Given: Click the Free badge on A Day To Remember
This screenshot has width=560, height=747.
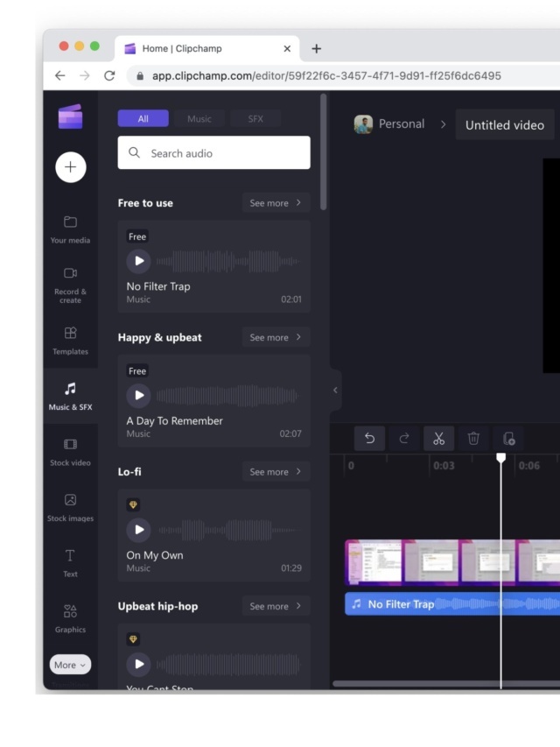Looking at the screenshot, I should click(137, 371).
